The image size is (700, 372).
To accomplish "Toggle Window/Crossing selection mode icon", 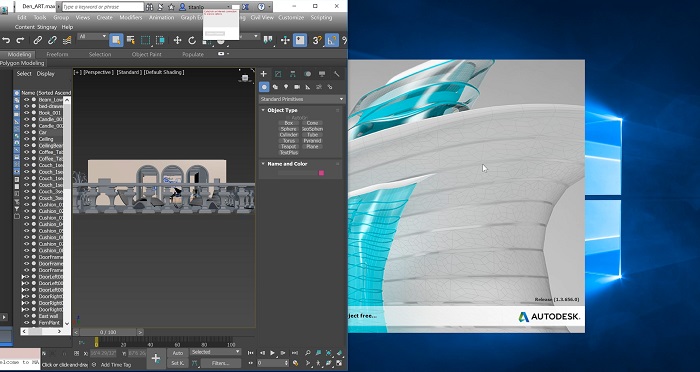I will [x=160, y=40].
